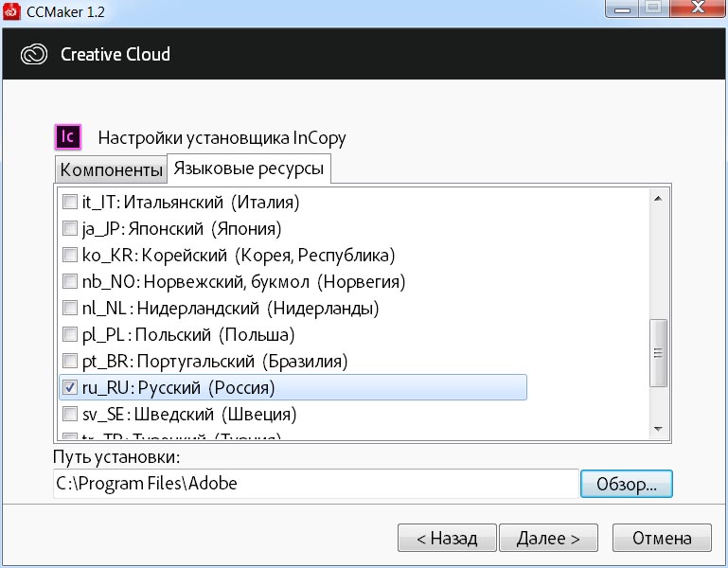Cancel setup with the Отмена button
This screenshot has width=728, height=568.
(662, 539)
